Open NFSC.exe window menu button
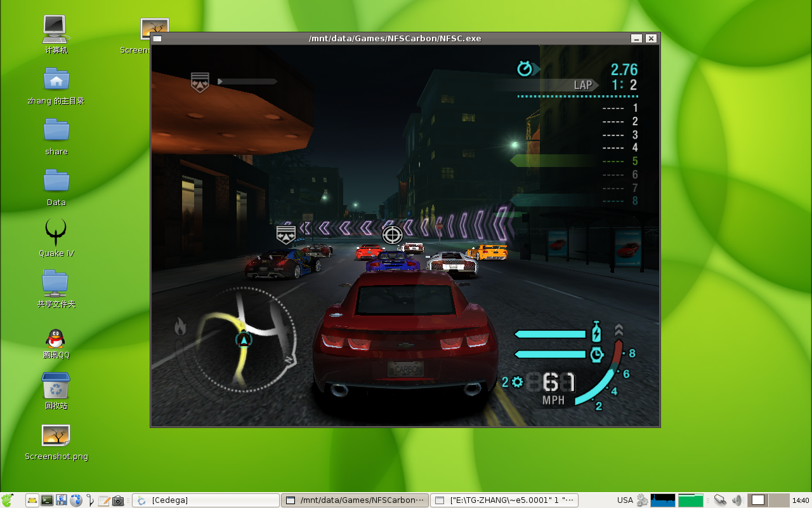The height and width of the screenshot is (508, 812). pos(157,39)
